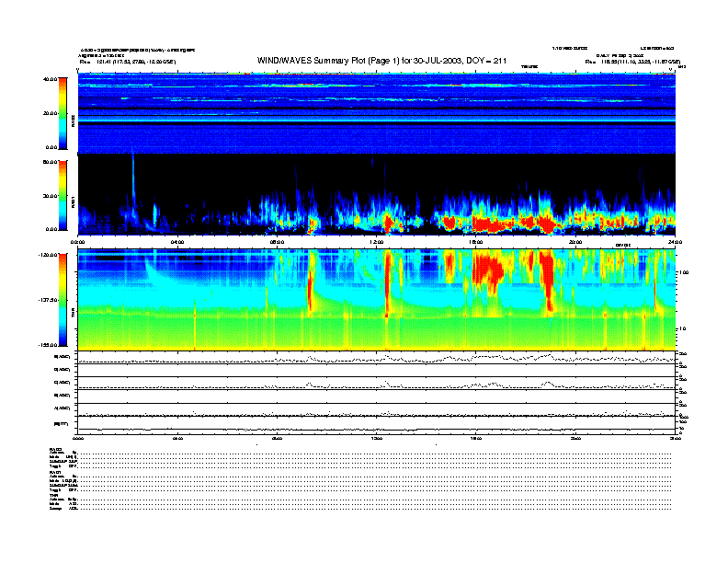
Task: Click the 24:00 time axis tick label
Action: 673,243
